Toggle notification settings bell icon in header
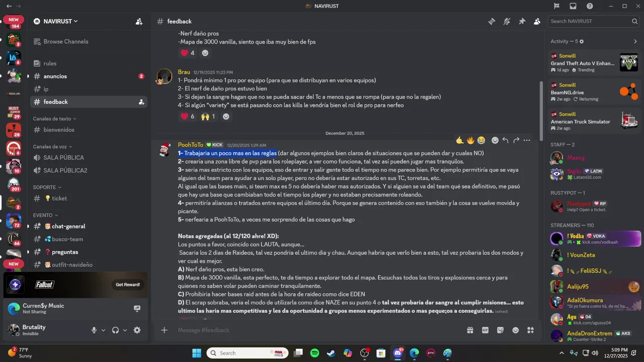Image resolution: width=644 pixels, height=362 pixels. (507, 21)
